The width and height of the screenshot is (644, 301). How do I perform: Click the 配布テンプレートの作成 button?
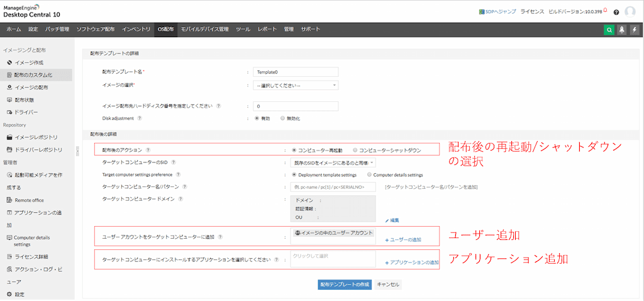[345, 285]
